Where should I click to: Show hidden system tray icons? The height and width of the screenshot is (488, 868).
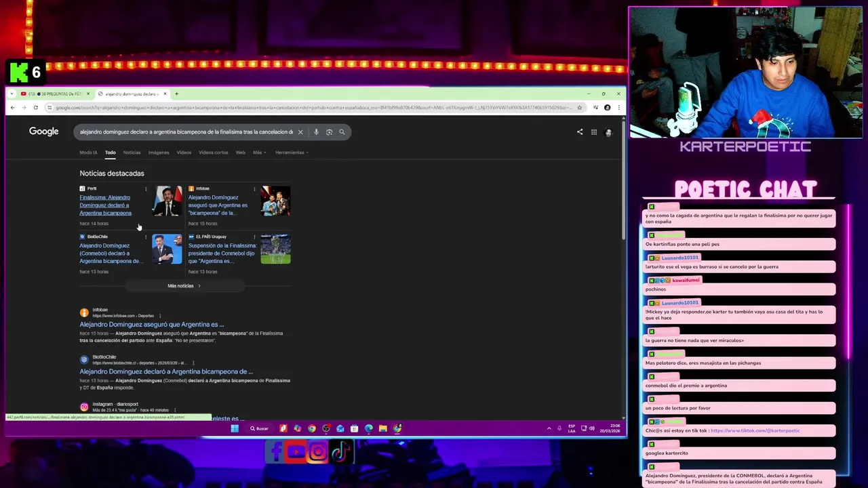click(x=549, y=428)
